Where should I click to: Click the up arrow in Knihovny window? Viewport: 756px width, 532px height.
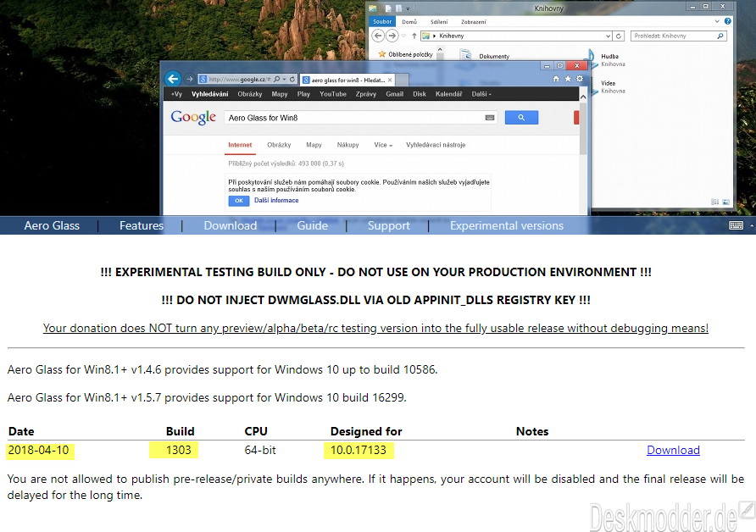[x=414, y=36]
